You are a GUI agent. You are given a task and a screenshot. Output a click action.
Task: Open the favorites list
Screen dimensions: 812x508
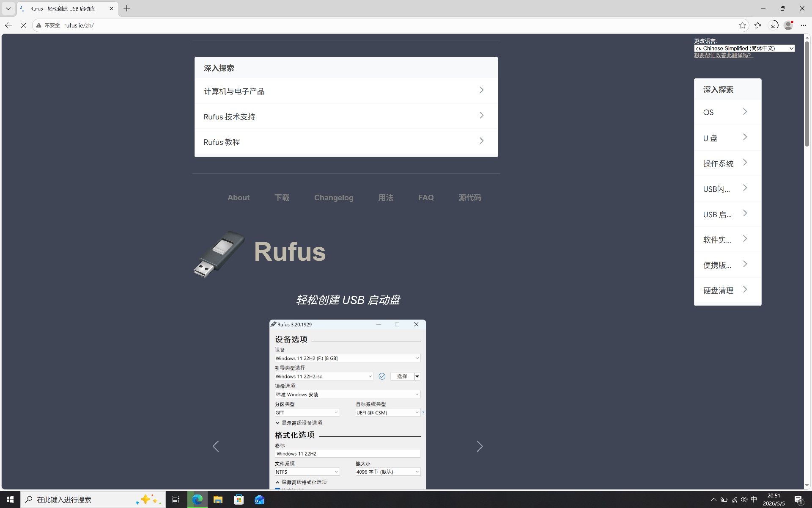758,25
